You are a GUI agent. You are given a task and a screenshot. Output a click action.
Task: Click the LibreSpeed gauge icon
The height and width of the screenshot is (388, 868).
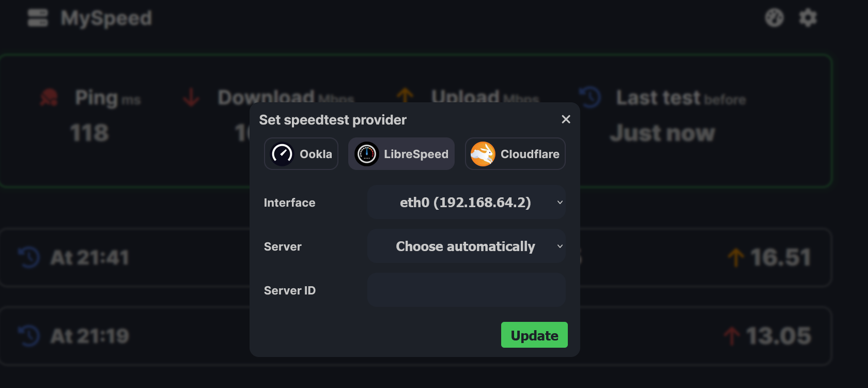click(x=367, y=154)
